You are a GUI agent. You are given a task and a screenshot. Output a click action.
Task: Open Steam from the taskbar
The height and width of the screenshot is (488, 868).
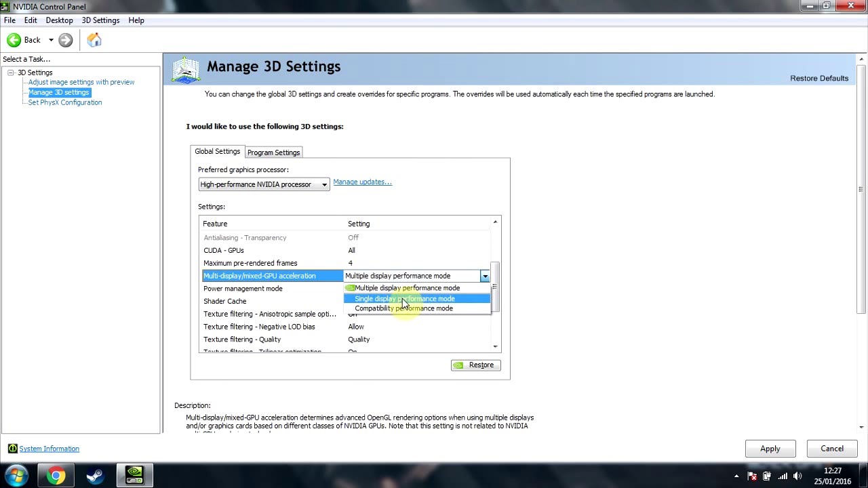pos(95,476)
